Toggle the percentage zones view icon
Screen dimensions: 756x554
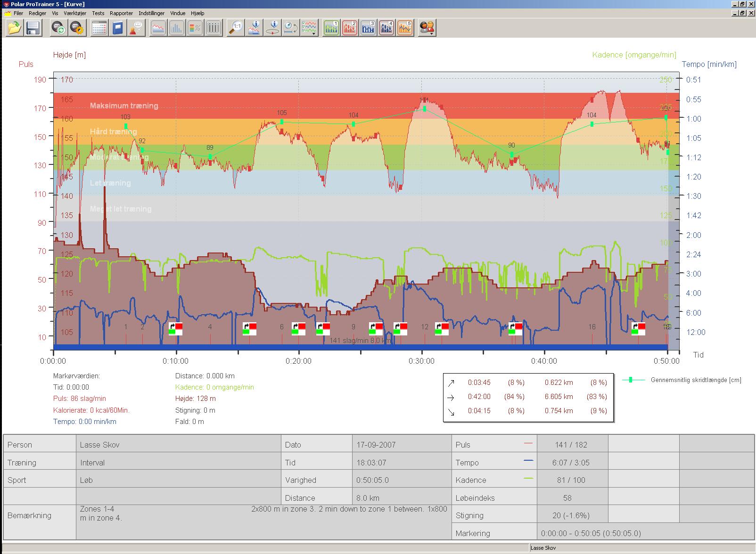[x=195, y=28]
